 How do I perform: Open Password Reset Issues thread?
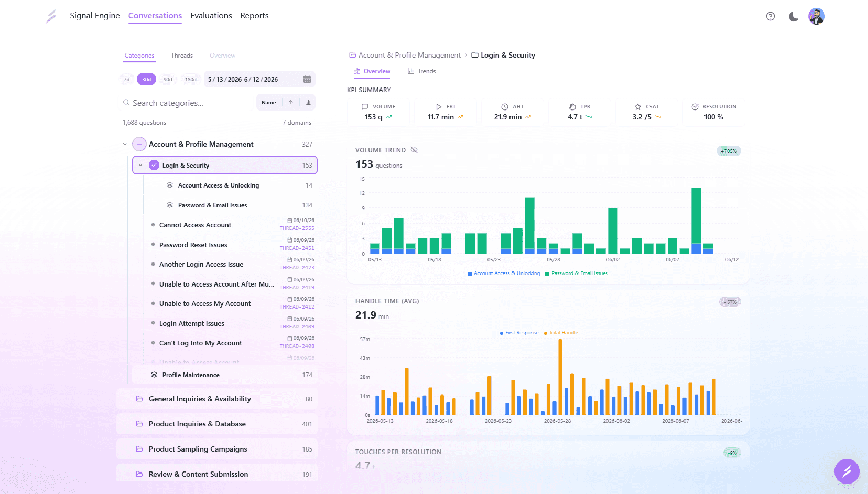tap(193, 245)
